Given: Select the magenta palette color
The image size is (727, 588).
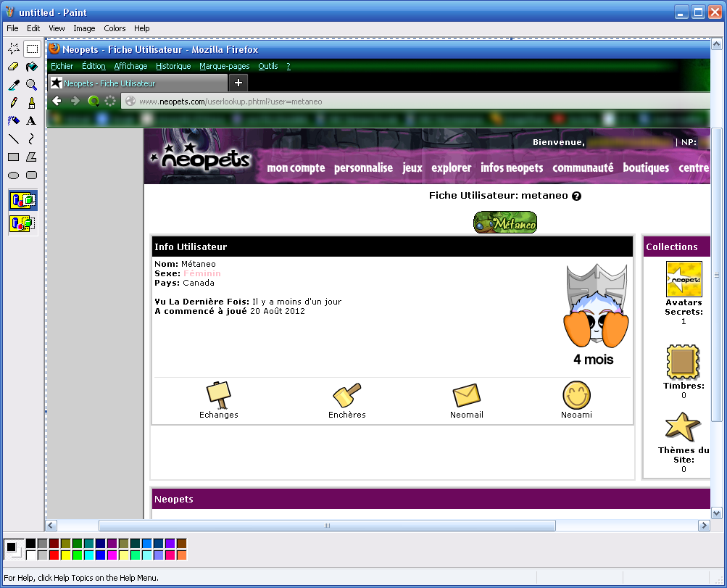Looking at the screenshot, I should click(x=112, y=555).
